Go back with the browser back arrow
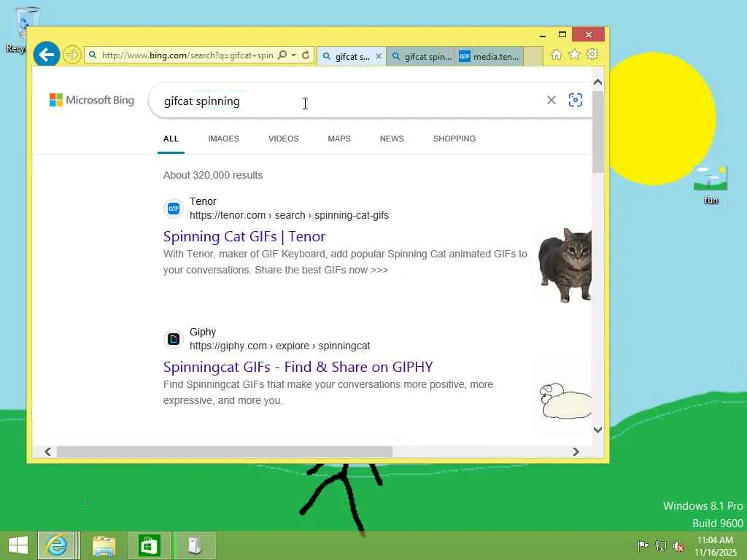Viewport: 747px width, 560px height. [x=46, y=55]
